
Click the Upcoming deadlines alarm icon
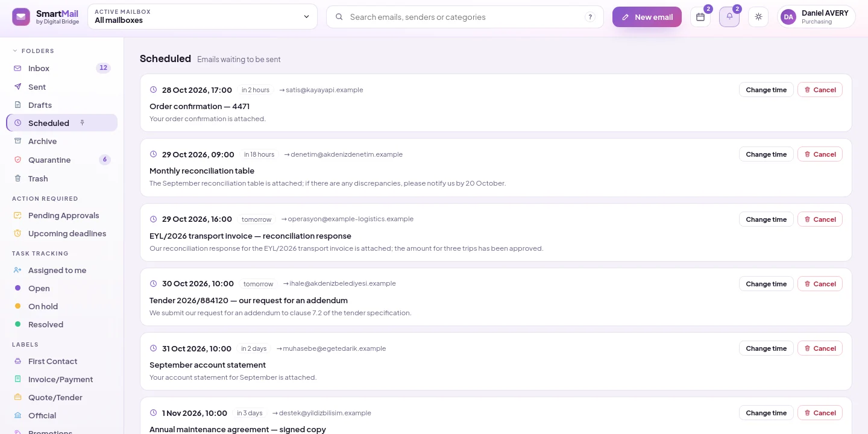coord(17,233)
